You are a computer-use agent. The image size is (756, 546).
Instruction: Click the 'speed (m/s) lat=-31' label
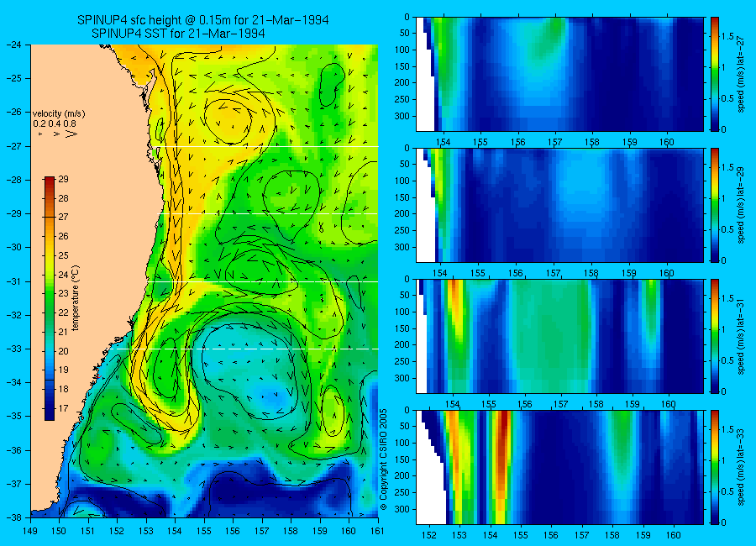pyautogui.click(x=741, y=339)
